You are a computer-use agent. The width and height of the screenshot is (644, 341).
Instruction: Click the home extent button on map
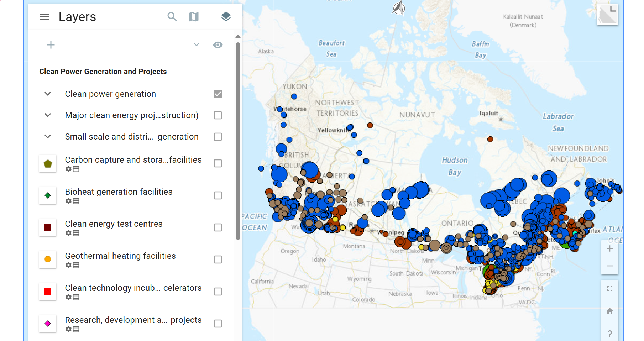(x=609, y=311)
